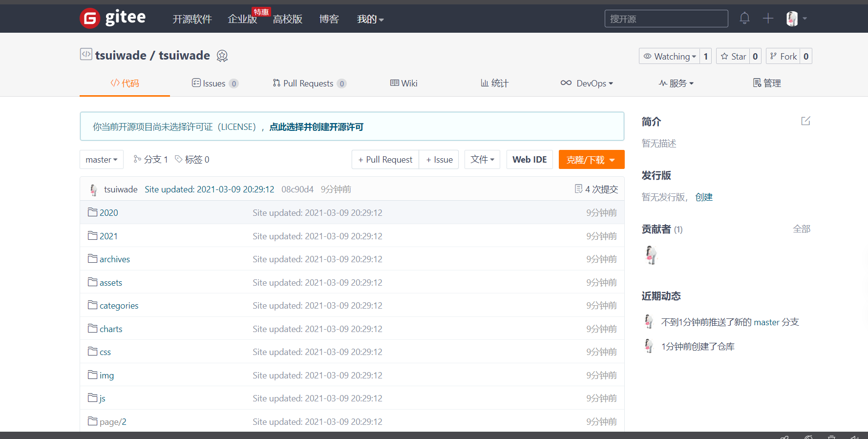Click the charts folder icon
Viewport: 868px width, 439px height.
(92, 328)
